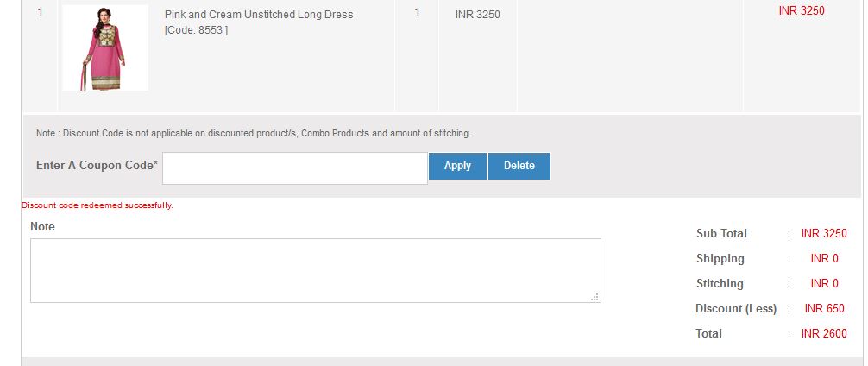Click the product code 8553 text
Image resolution: width=868 pixels, height=366 pixels.
[196, 30]
